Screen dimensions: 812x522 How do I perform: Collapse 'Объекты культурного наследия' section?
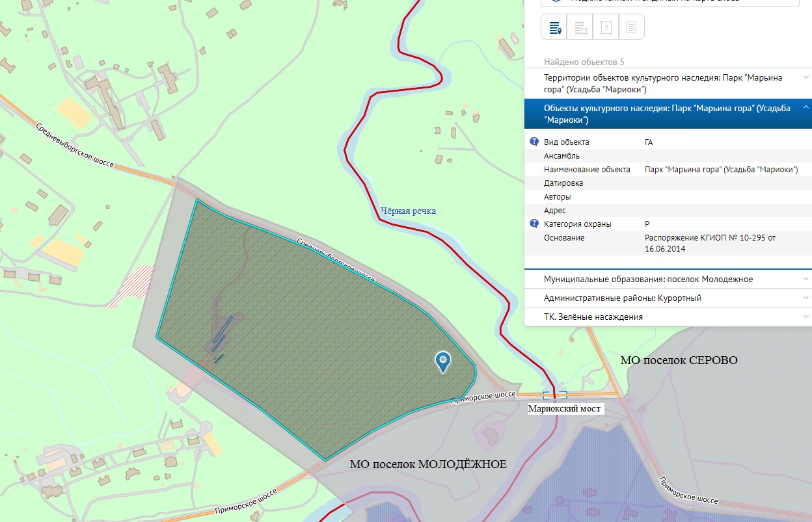pyautogui.click(x=806, y=109)
